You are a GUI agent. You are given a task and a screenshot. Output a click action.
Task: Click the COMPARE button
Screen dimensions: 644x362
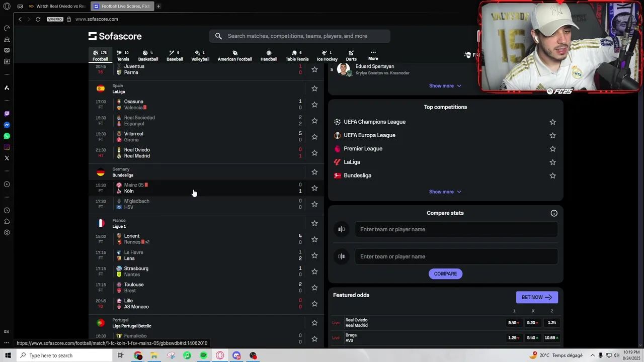click(445, 274)
